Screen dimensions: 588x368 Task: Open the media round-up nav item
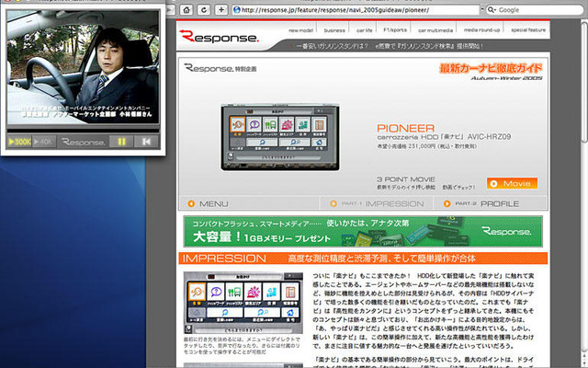click(481, 29)
